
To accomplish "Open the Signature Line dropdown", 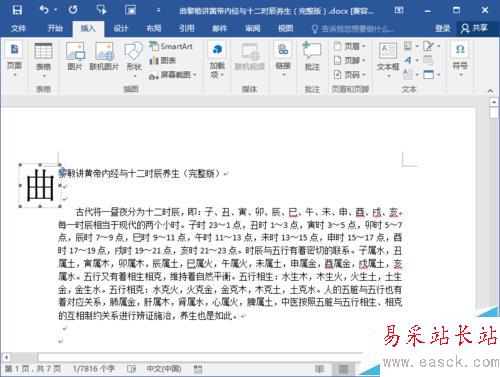I will pyautogui.click(x=432, y=46).
